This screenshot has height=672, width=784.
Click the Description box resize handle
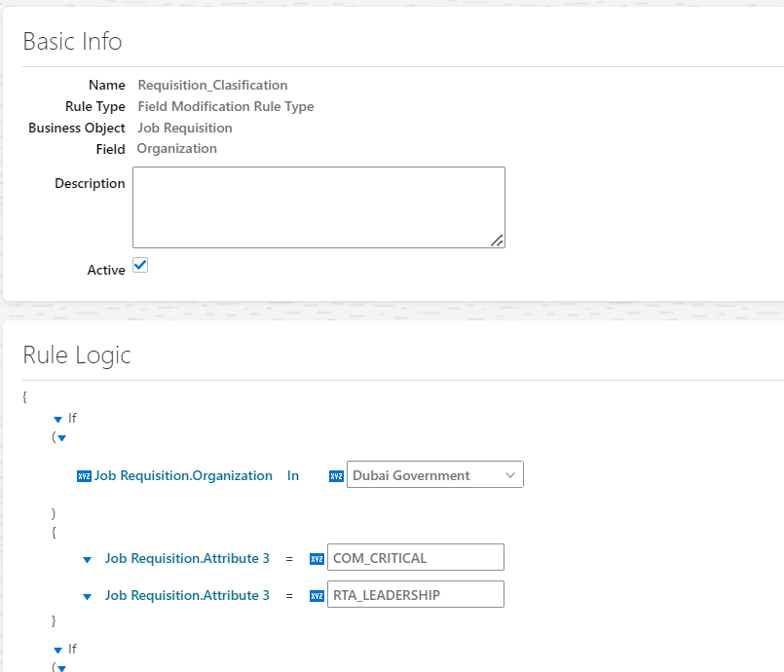click(497, 241)
